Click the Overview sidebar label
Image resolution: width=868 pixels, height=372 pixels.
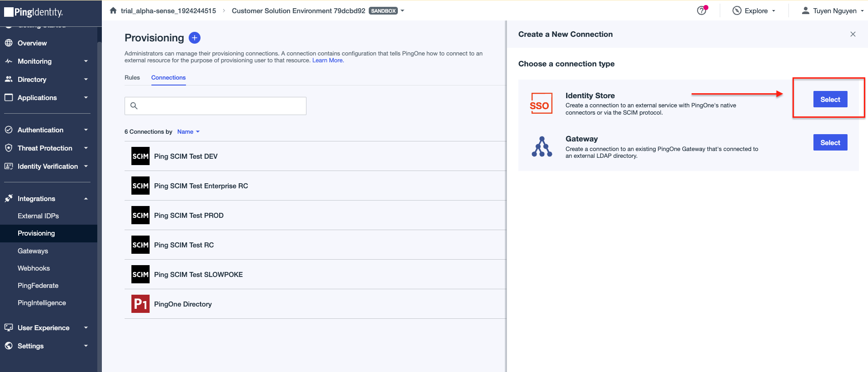[32, 43]
